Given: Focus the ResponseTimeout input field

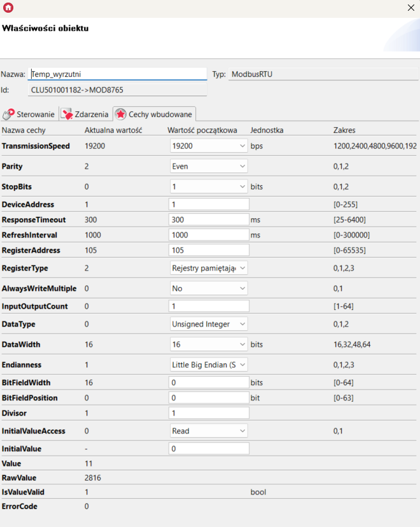Looking at the screenshot, I should click(x=209, y=220).
